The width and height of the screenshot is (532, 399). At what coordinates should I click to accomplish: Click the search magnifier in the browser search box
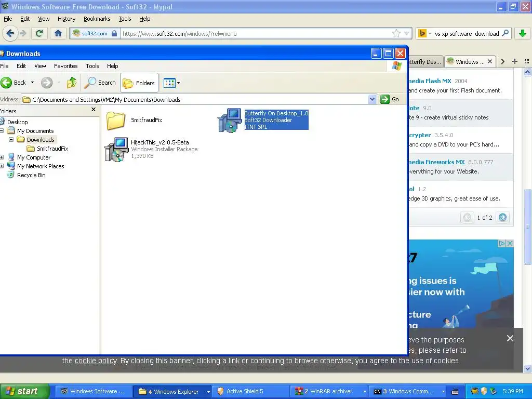coord(505,33)
